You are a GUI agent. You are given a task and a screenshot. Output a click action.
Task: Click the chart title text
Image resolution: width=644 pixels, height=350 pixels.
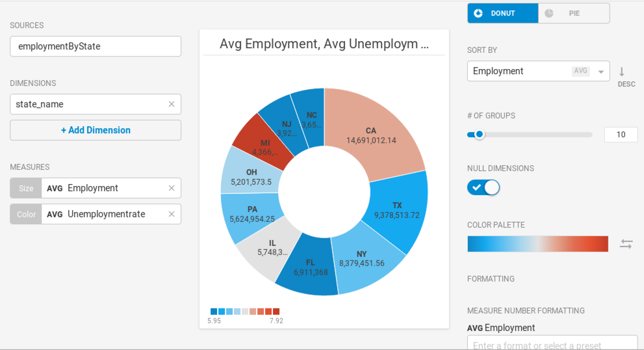324,44
